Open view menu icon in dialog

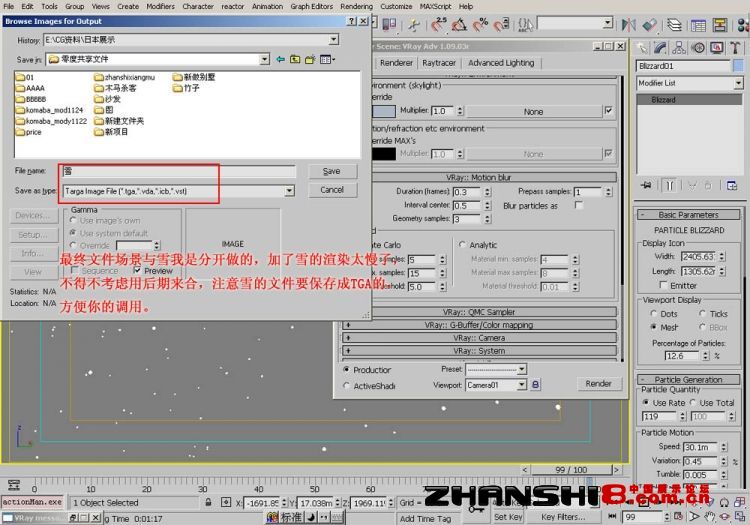(327, 59)
